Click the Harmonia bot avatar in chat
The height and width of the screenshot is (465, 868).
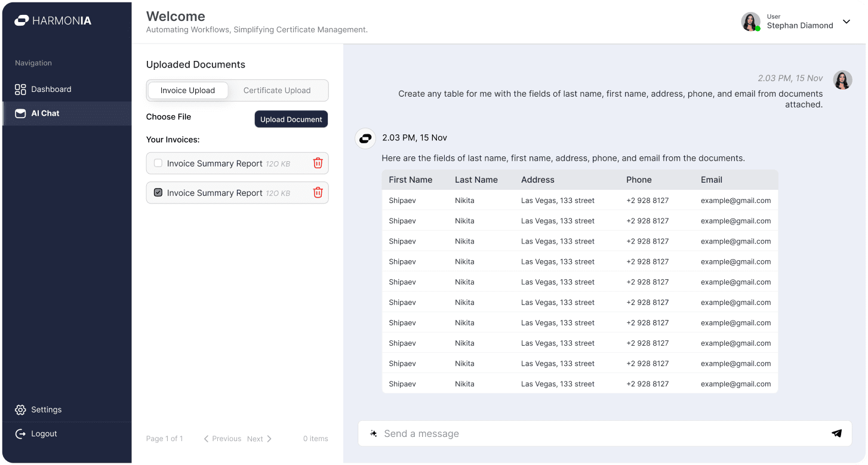(x=365, y=138)
